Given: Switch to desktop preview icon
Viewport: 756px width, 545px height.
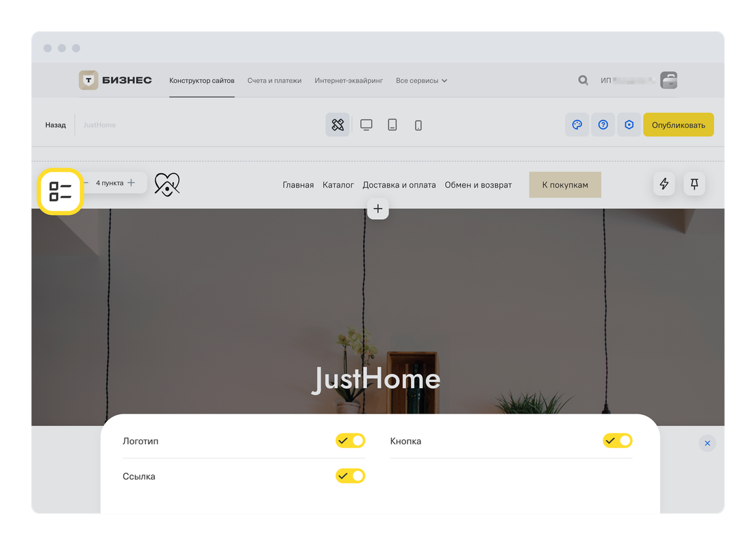Looking at the screenshot, I should [x=366, y=125].
